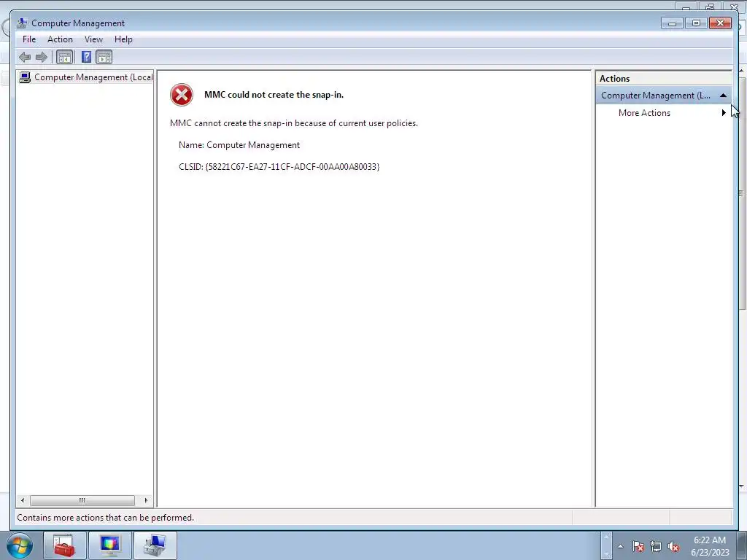Open the Help menu

(123, 39)
